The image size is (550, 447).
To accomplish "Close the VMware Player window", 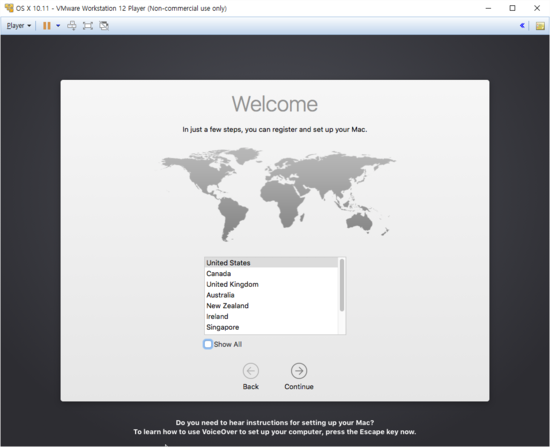I will click(x=537, y=8).
